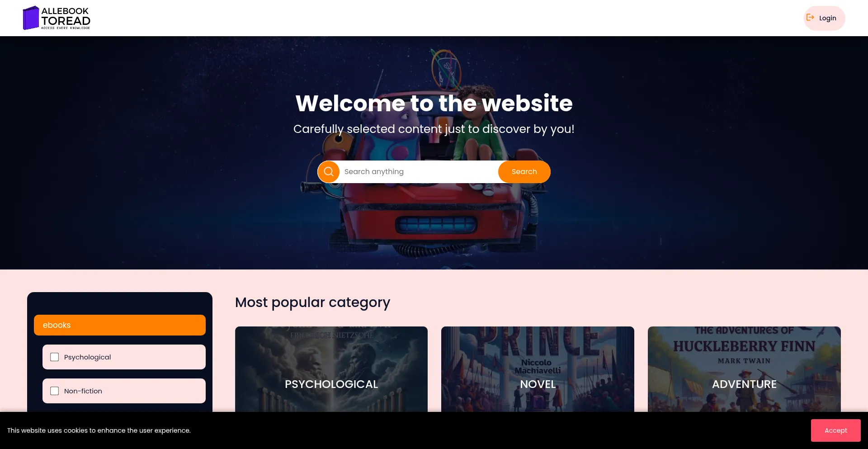Select the Psychological filter row

point(124,357)
